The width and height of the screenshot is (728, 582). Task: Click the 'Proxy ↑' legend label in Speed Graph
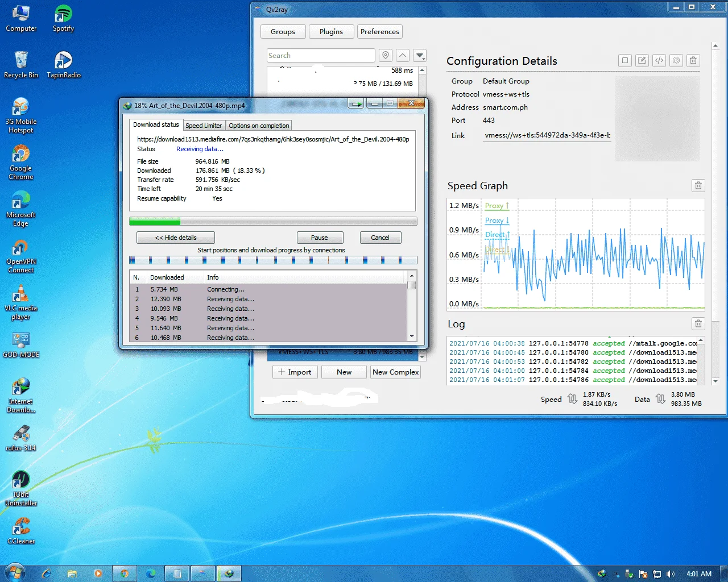tap(497, 206)
